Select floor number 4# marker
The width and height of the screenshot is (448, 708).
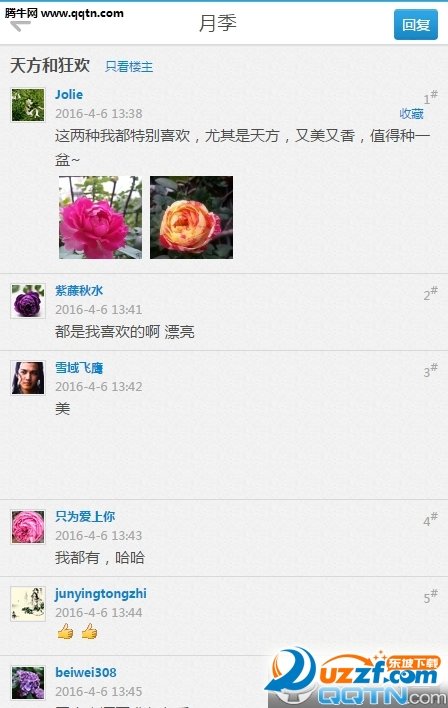[430, 519]
